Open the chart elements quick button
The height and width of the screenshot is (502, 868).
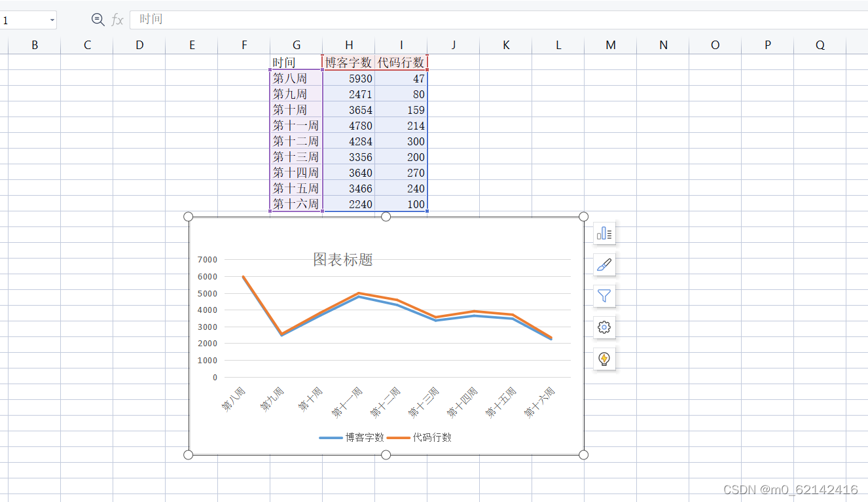(x=604, y=233)
